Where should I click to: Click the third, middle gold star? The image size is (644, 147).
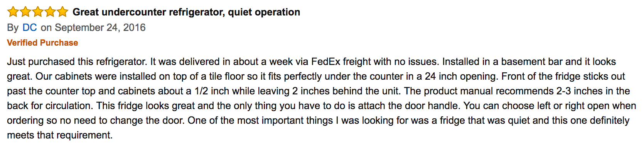38,12
